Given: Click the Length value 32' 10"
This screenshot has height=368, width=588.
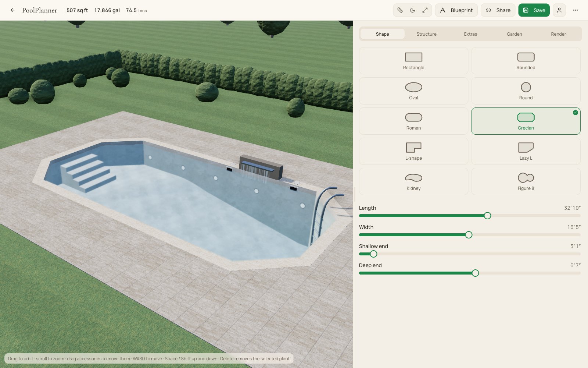Looking at the screenshot, I should [572, 208].
